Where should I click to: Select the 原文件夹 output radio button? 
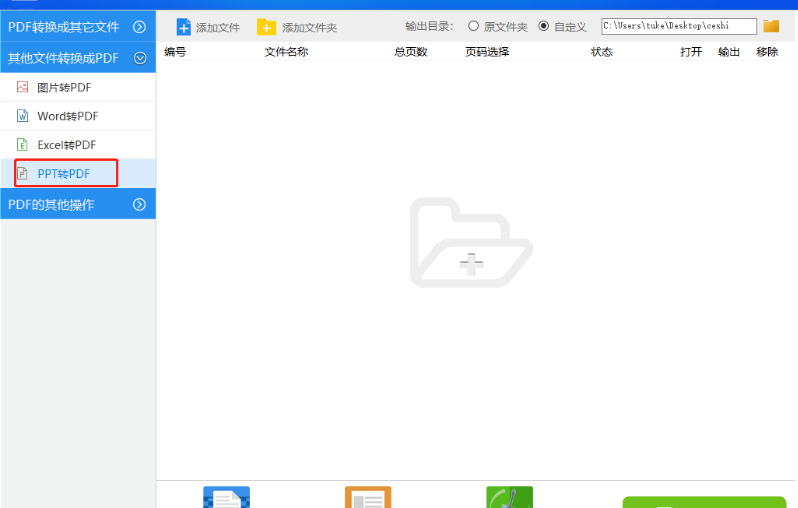point(473,26)
